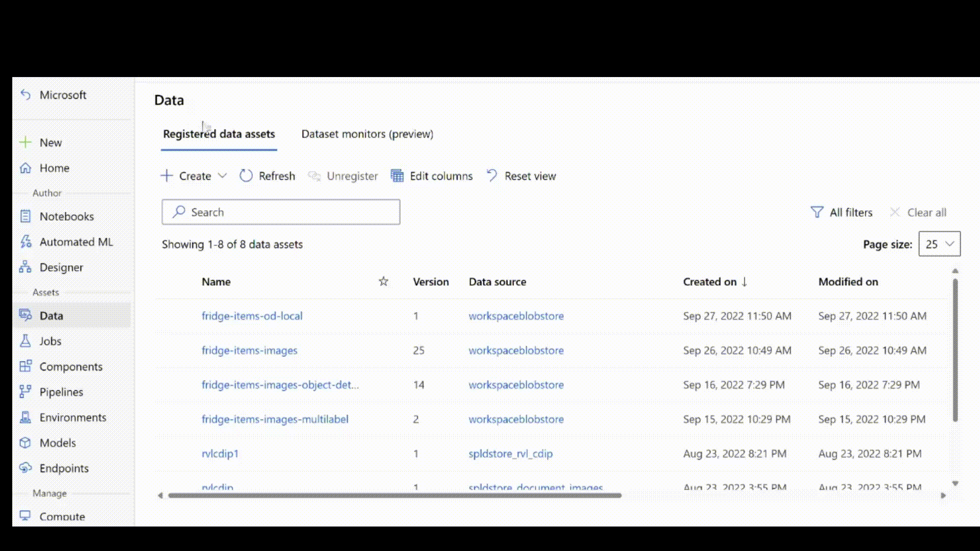Click Refresh data assets button
This screenshot has width=980, height=551.
[267, 176]
